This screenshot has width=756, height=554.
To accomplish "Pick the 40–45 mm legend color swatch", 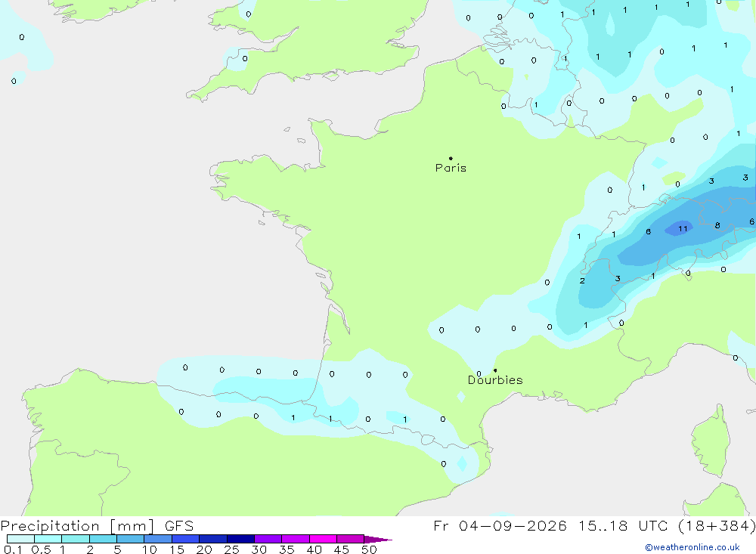I will [x=323, y=539].
